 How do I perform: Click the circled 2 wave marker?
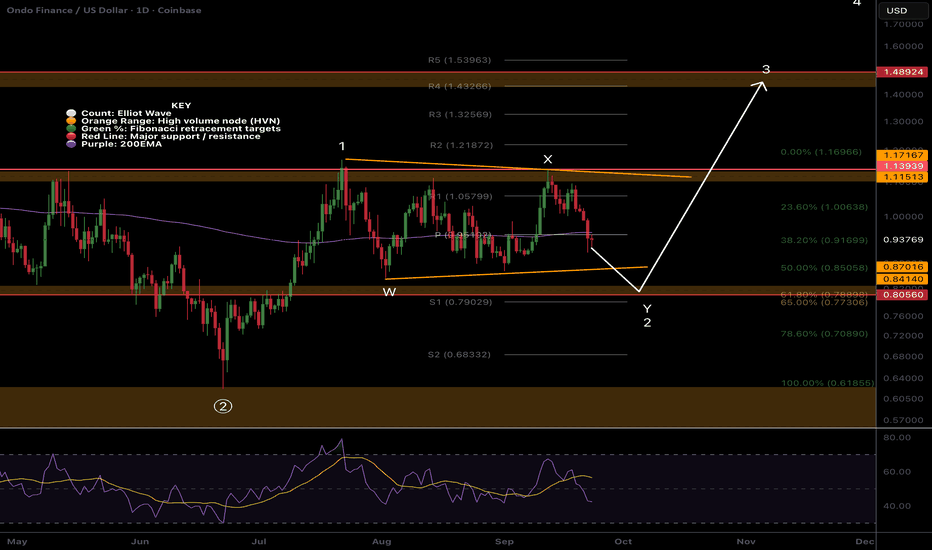coord(224,406)
